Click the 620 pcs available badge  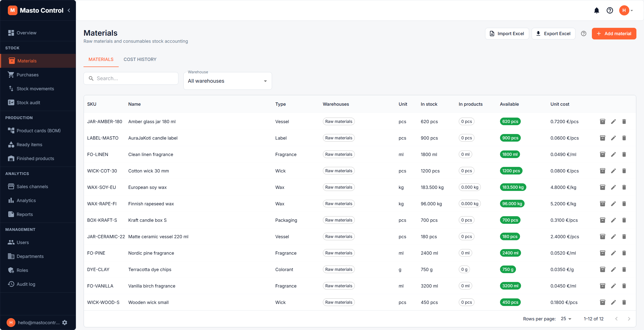510,122
